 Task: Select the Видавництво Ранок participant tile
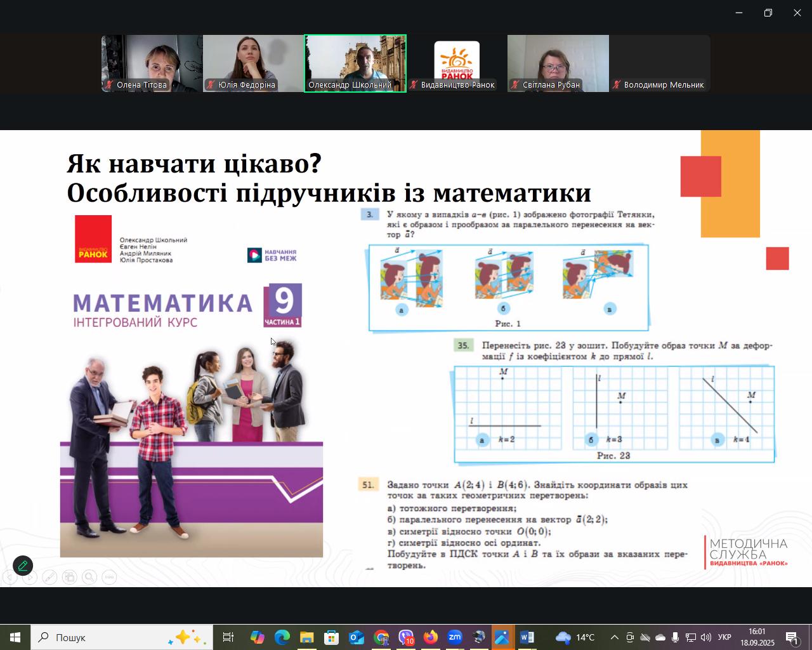pyautogui.click(x=457, y=63)
